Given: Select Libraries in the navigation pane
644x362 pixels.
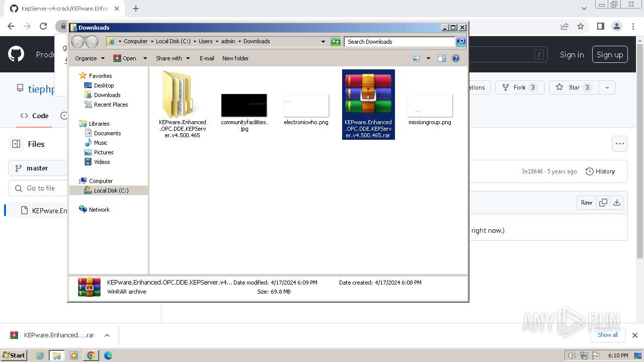Looking at the screenshot, I should pos(99,124).
